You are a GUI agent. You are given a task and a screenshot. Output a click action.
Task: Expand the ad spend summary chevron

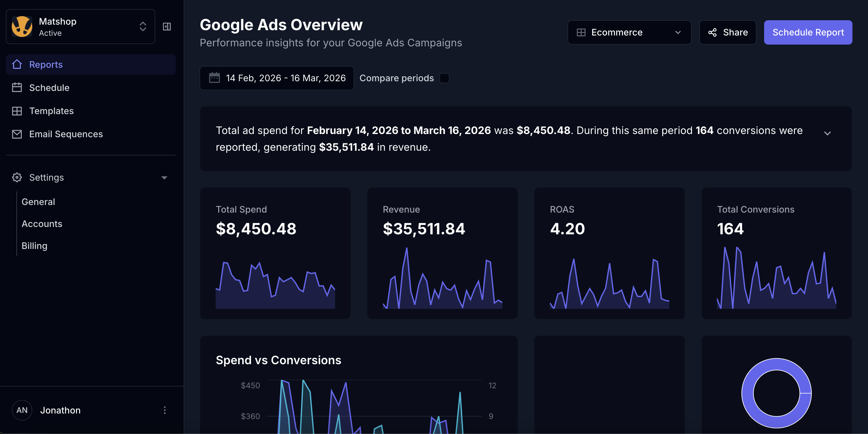(x=827, y=134)
